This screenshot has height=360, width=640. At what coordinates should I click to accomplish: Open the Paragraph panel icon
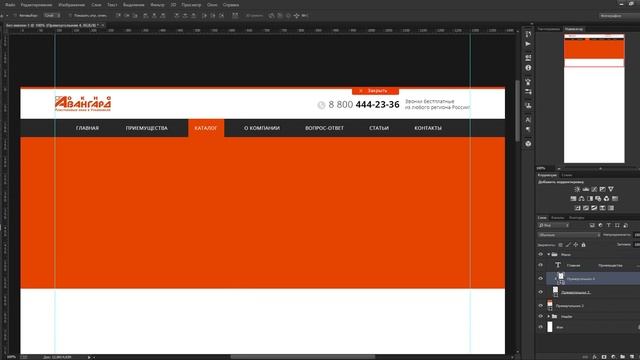[528, 129]
